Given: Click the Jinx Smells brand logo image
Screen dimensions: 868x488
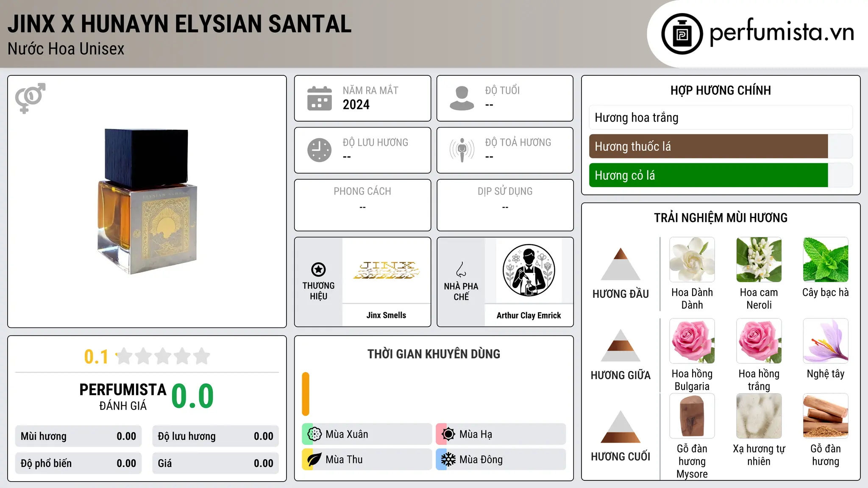Looking at the screenshot, I should click(386, 270).
